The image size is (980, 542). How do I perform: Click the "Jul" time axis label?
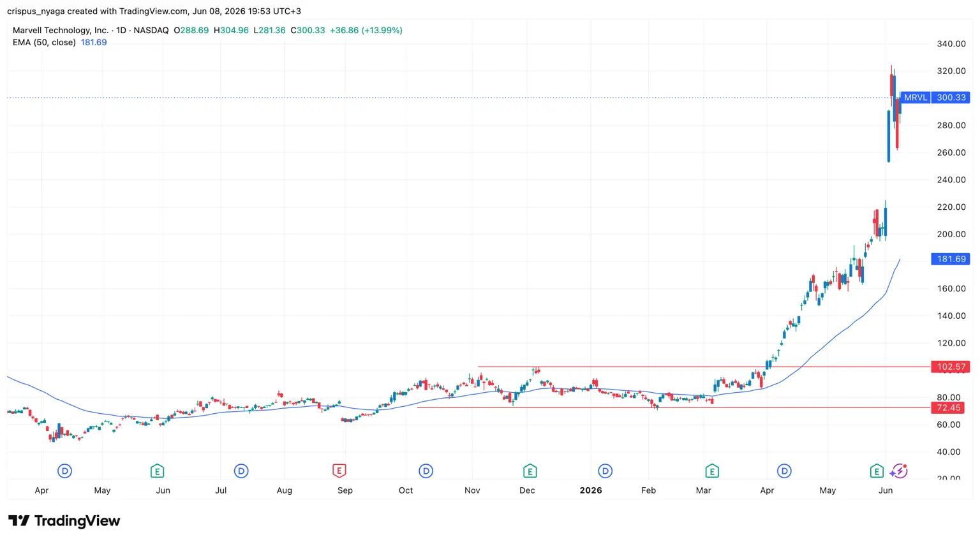point(221,490)
